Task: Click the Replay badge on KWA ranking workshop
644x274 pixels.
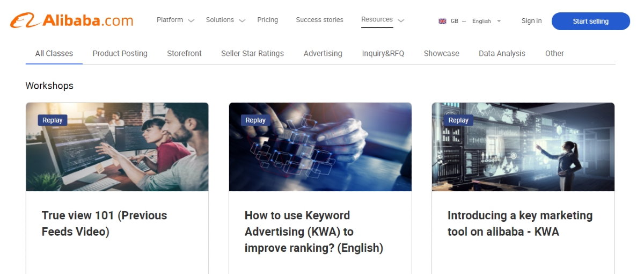Action: click(x=255, y=120)
